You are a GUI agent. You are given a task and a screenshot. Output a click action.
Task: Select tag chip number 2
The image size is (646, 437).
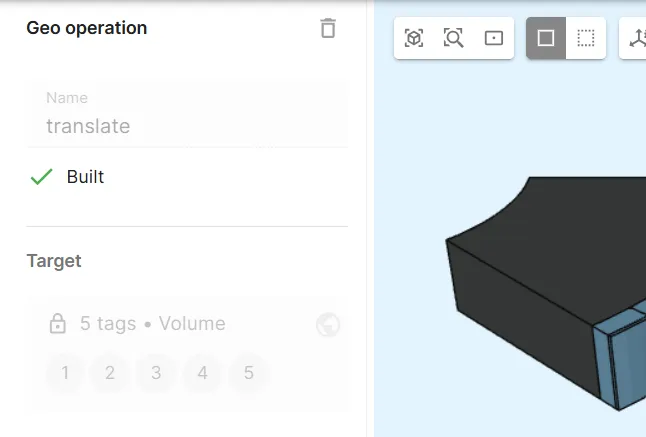110,374
